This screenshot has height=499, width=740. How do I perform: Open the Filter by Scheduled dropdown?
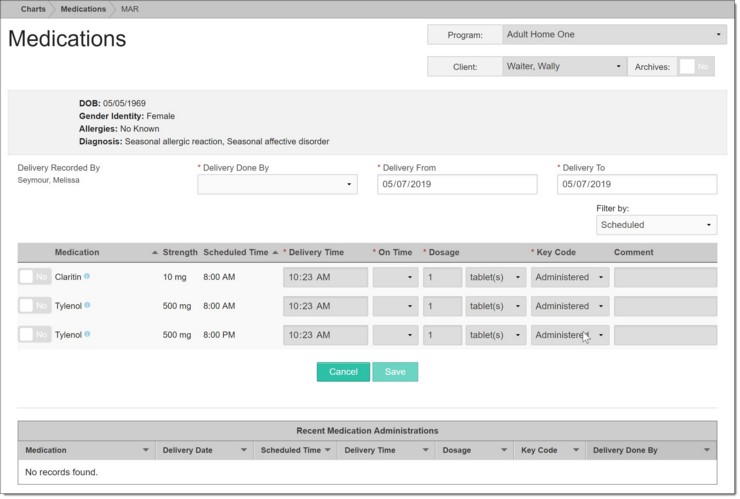[656, 226]
